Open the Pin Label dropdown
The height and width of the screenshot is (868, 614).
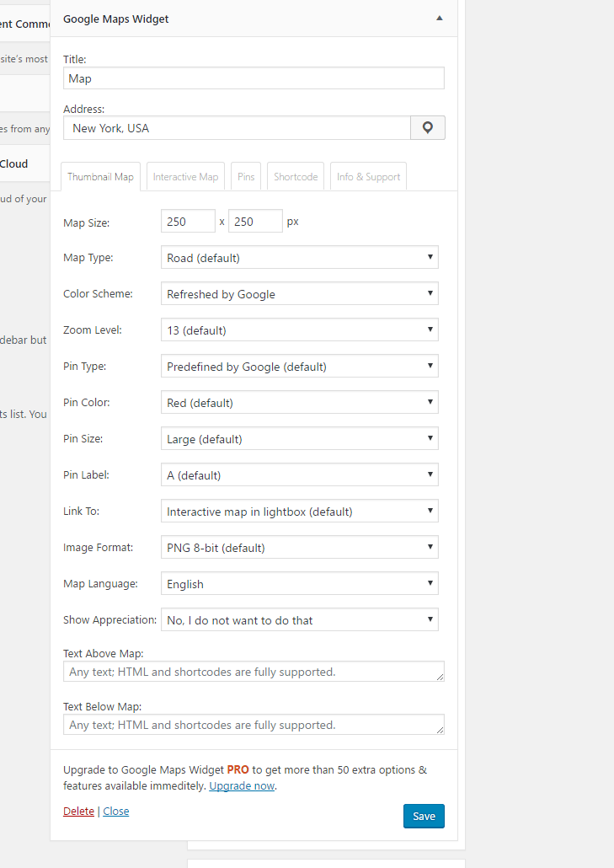300,475
